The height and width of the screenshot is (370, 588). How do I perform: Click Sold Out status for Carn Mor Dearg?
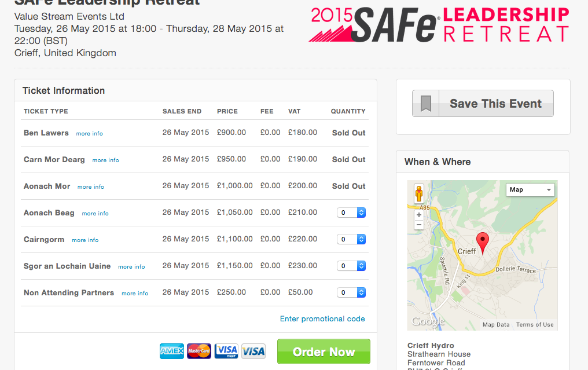coord(349,159)
